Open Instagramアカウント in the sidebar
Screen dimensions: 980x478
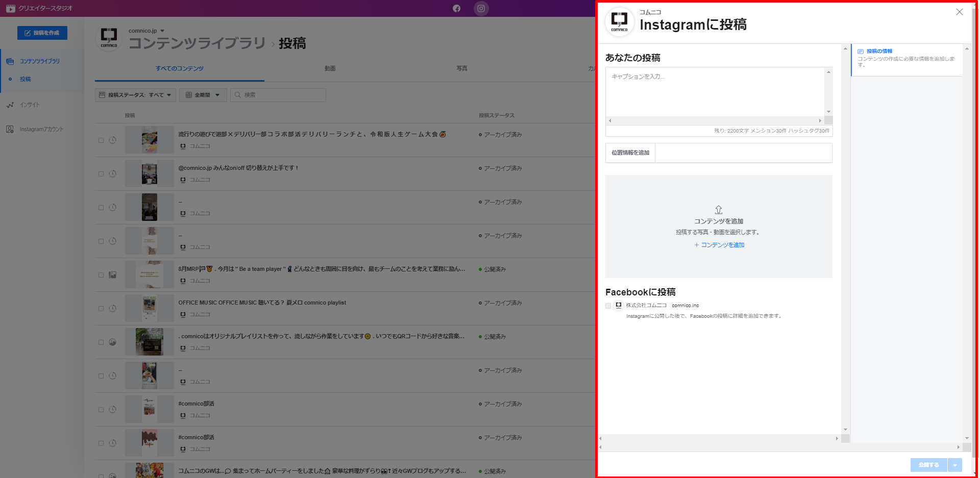(41, 129)
